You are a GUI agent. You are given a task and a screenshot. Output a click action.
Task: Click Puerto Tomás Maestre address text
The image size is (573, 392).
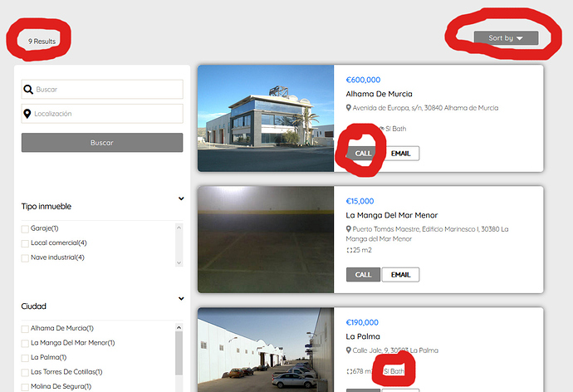(x=427, y=234)
